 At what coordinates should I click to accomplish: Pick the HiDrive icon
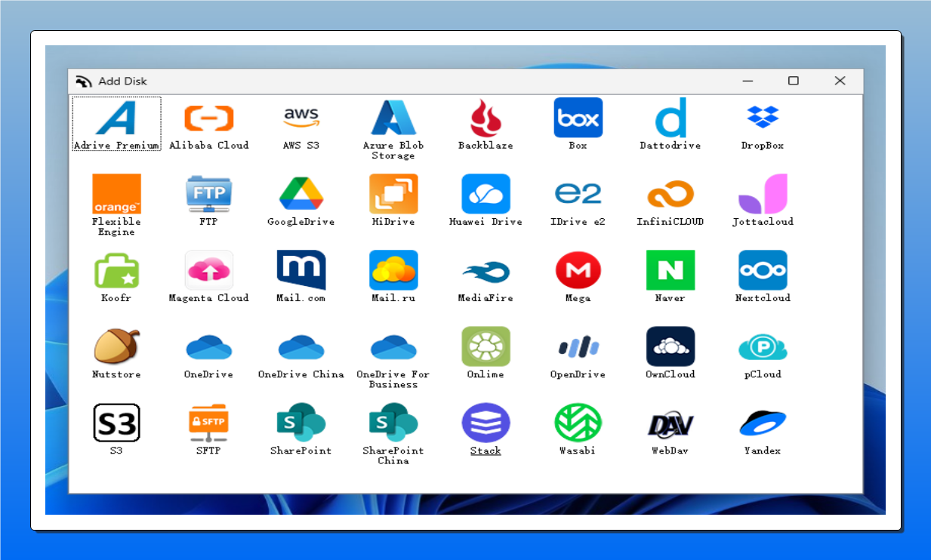[x=393, y=194]
